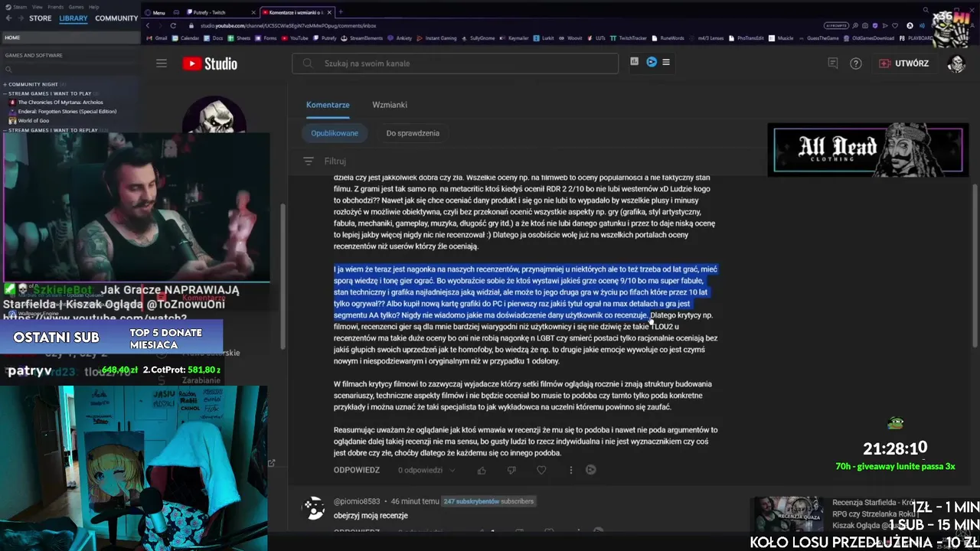Open View menu in Steam window
This screenshot has height=551, width=980.
tap(38, 6)
